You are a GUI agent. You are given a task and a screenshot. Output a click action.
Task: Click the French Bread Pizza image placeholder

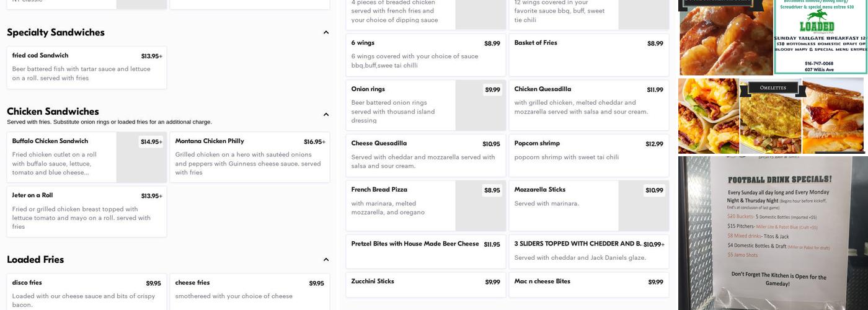(x=480, y=206)
